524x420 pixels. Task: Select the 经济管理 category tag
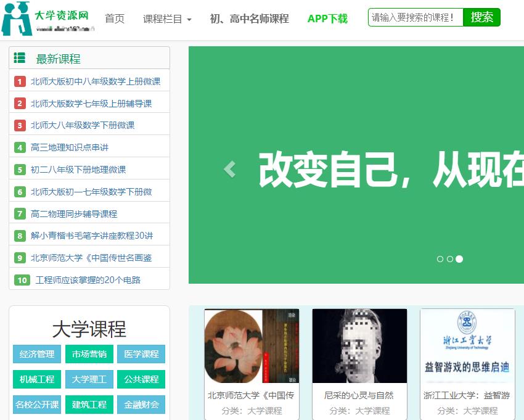point(37,354)
